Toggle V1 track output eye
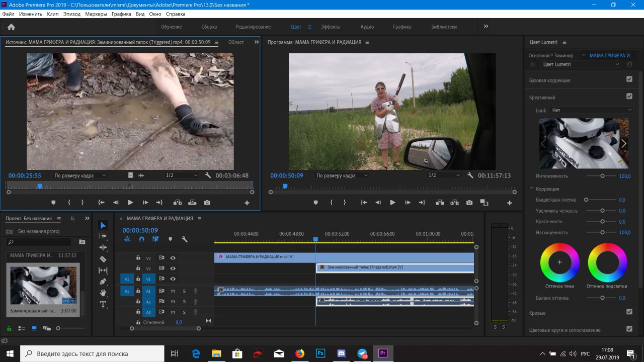 pos(173,279)
